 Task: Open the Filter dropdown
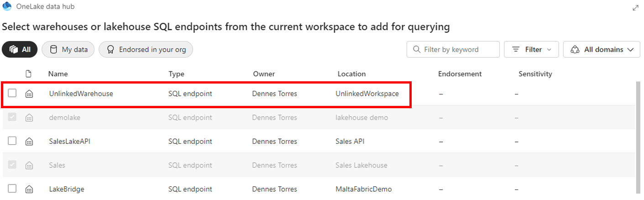coord(531,49)
